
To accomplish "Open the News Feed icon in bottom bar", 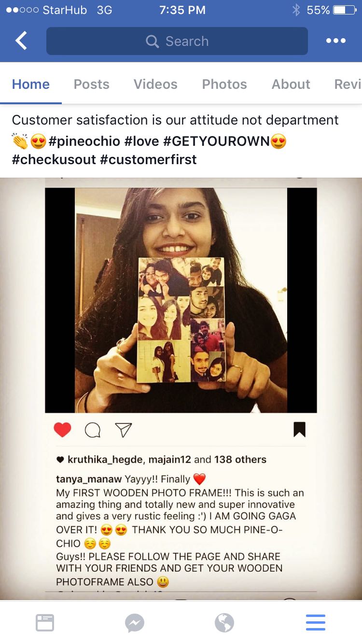I will click(x=45, y=623).
